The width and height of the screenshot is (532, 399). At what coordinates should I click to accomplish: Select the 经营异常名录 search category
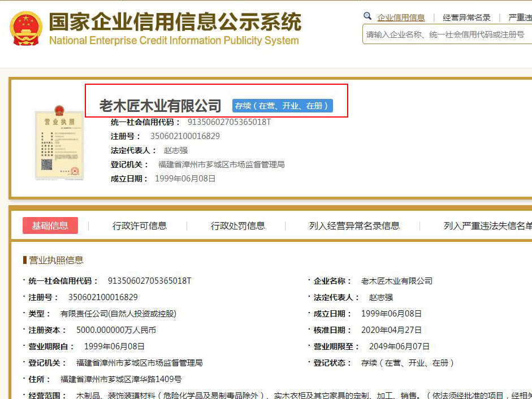(466, 18)
